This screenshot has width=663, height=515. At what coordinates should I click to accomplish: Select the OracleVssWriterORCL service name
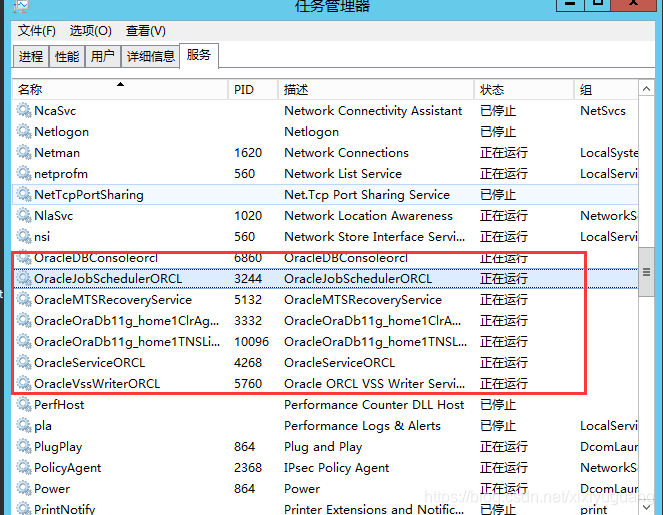(97, 384)
